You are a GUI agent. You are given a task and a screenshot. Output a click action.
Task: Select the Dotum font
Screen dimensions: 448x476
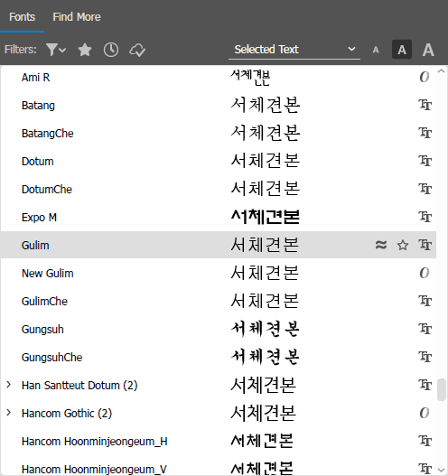(38, 162)
